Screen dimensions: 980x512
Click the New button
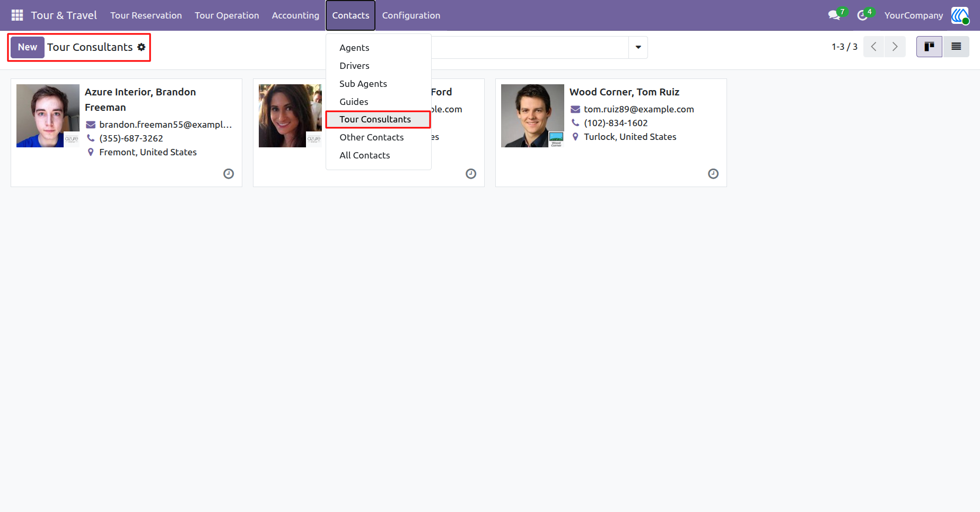point(28,47)
